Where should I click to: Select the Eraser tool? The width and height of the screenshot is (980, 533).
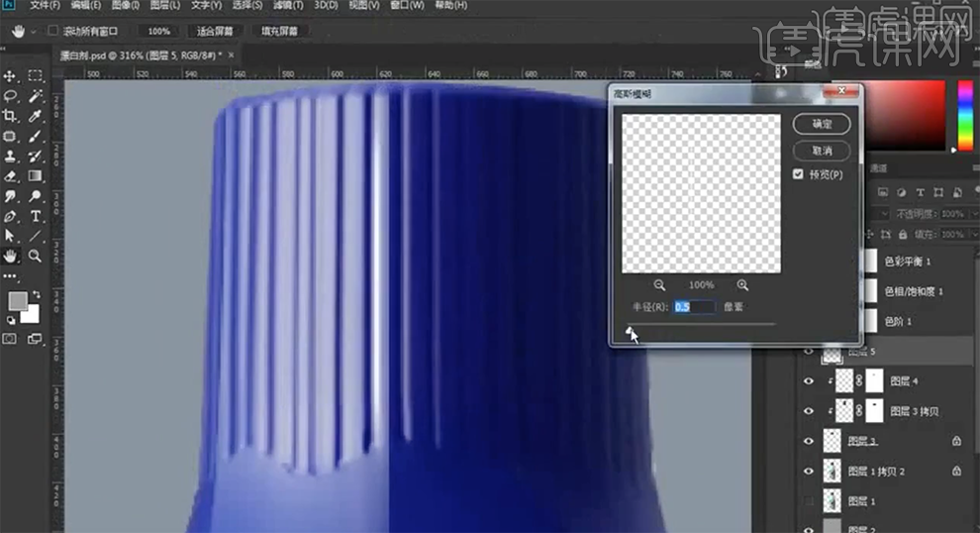pyautogui.click(x=11, y=176)
